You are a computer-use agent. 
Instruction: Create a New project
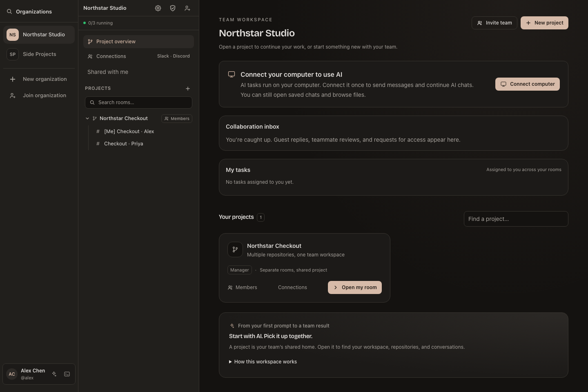coord(544,23)
